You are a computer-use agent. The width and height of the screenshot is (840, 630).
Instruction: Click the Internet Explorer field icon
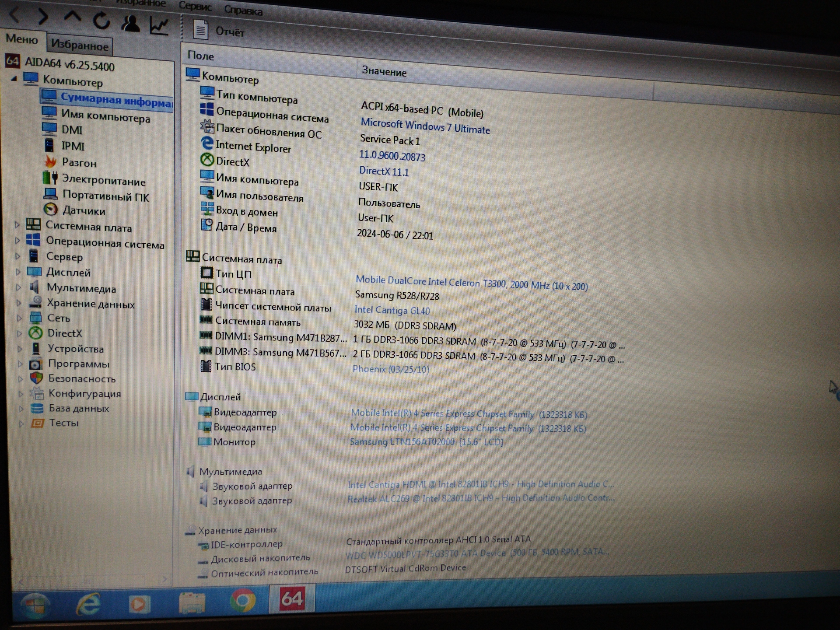[207, 143]
